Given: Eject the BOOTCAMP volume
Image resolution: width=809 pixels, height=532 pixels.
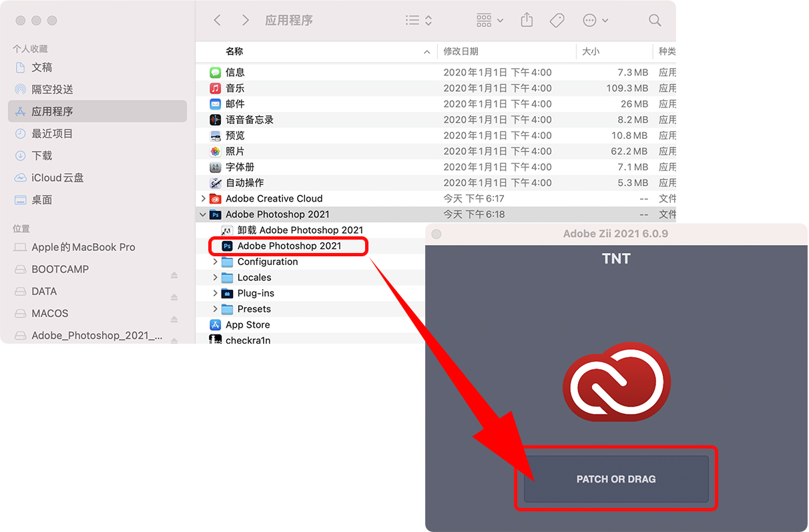Looking at the screenshot, I should (x=174, y=275).
